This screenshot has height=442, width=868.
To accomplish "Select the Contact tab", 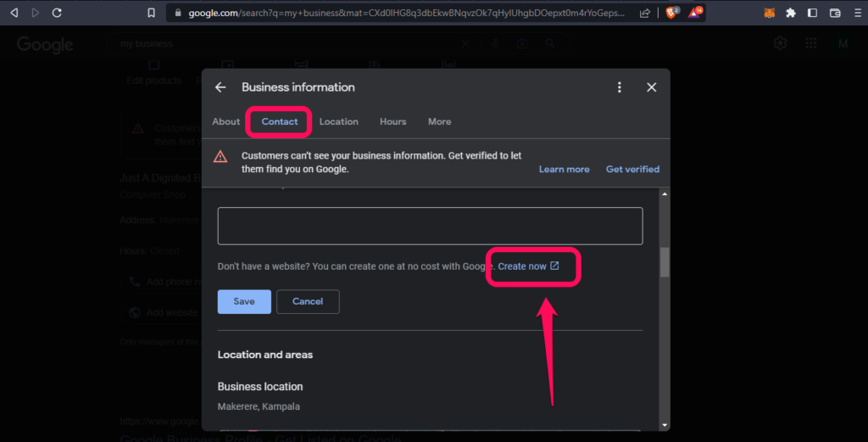I will 280,122.
